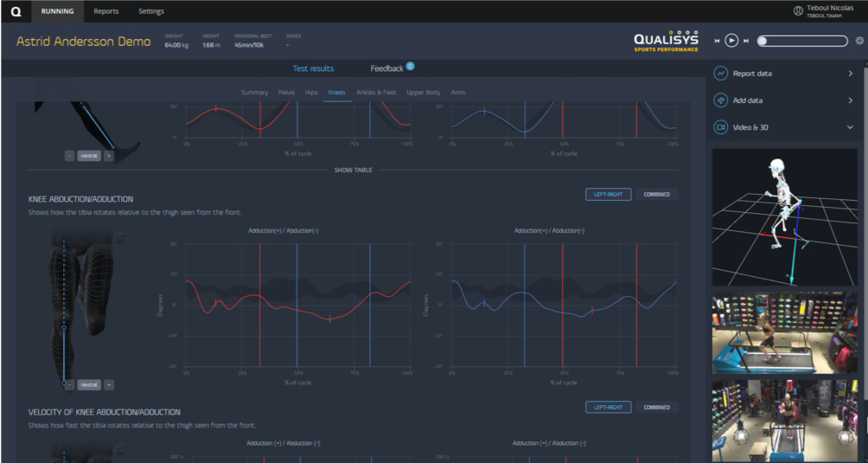Select COMBINED for Velocity of Knee Abduction
Viewport: 868px width, 463px height.
click(x=656, y=407)
